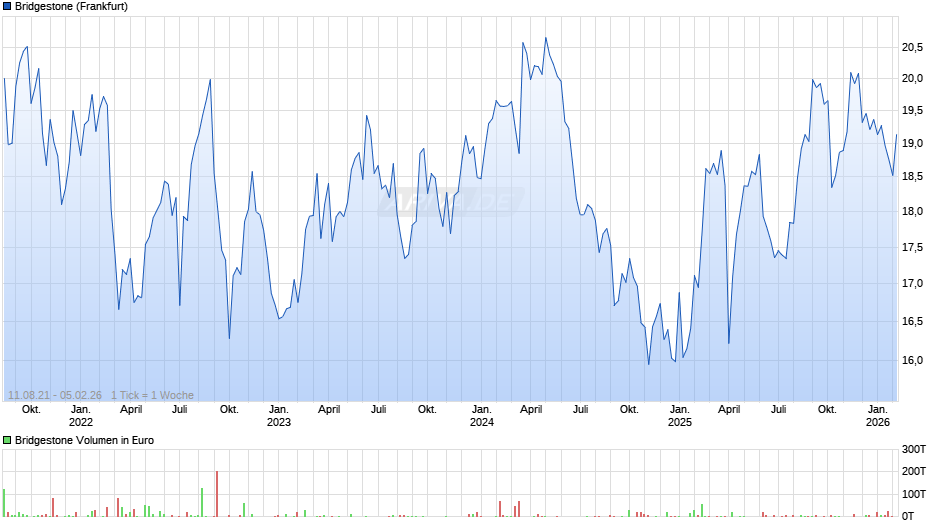Click the 18,0 price axis label
Image resolution: width=940 pixels, height=526 pixels.
coord(912,211)
